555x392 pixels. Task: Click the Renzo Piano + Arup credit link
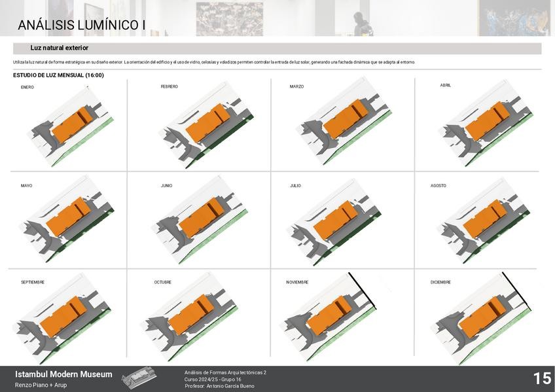point(41,383)
